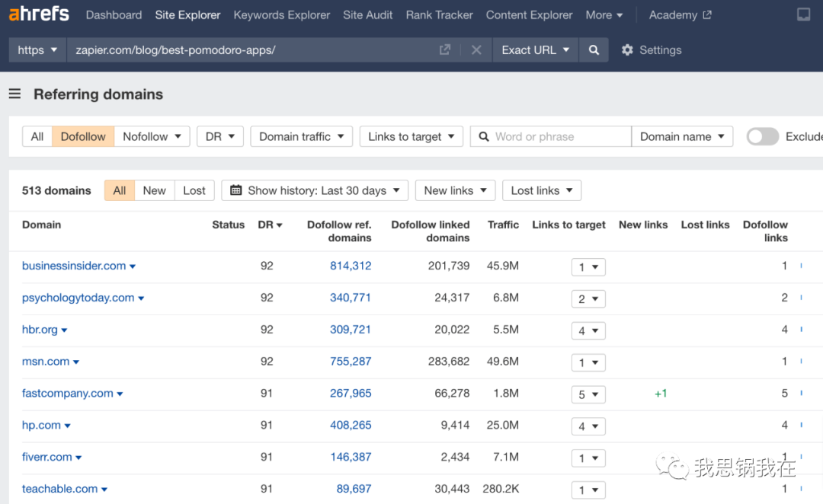823x504 pixels.
Task: Toggle the Exclude switch
Action: (762, 136)
